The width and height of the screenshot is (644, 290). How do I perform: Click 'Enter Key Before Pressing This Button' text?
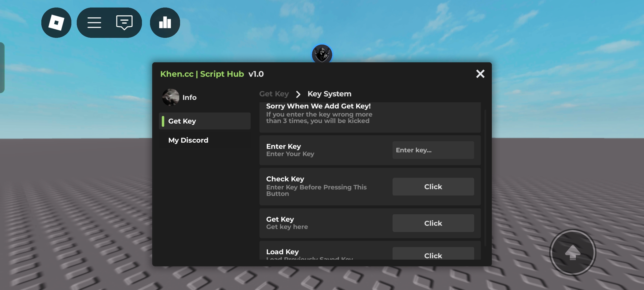click(x=316, y=190)
